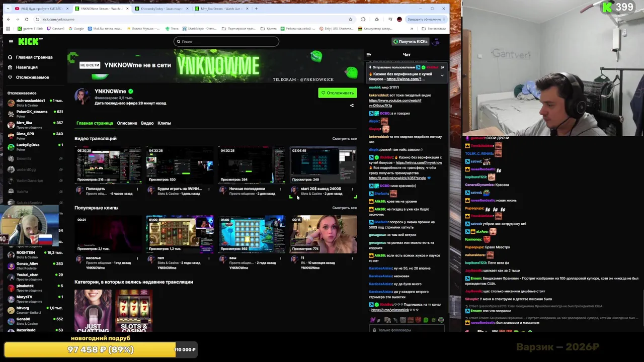Open Главная страница in the left sidebar
Screen dimensions: 644x362
click(30, 57)
